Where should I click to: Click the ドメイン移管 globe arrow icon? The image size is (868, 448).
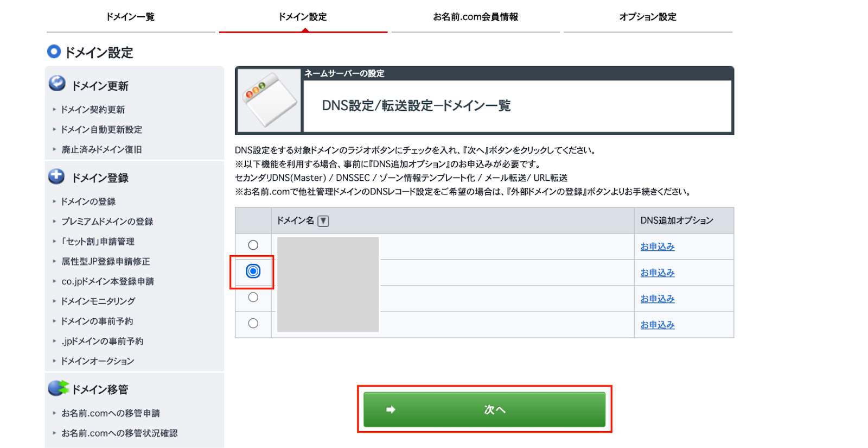tap(59, 388)
